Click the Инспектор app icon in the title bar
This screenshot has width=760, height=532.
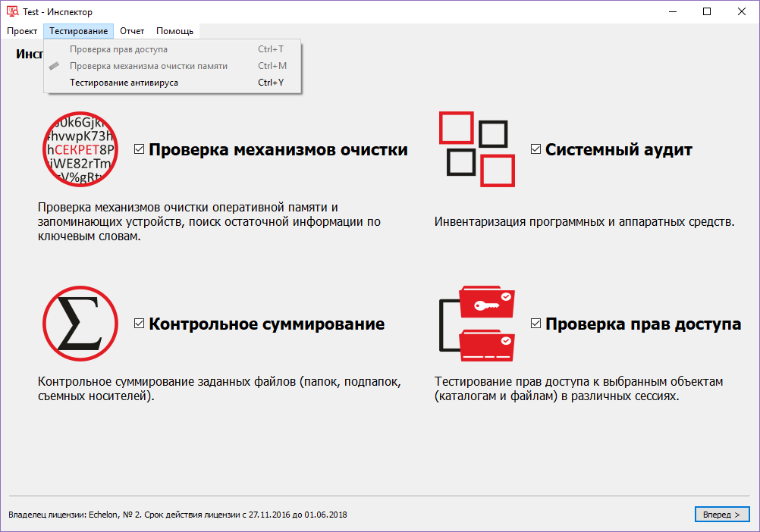point(11,11)
